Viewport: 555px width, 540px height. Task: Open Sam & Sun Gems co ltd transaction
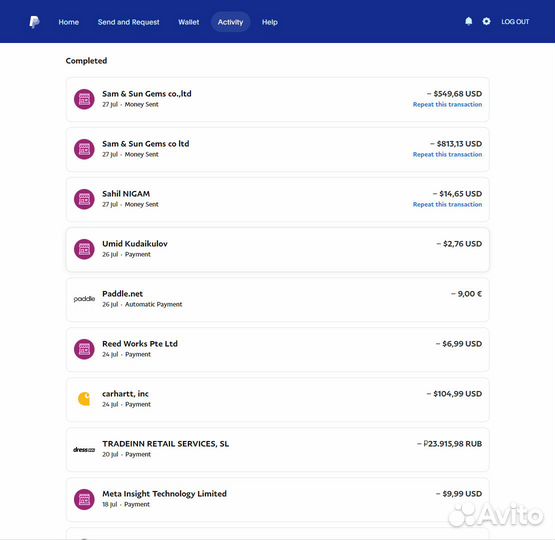(x=278, y=149)
